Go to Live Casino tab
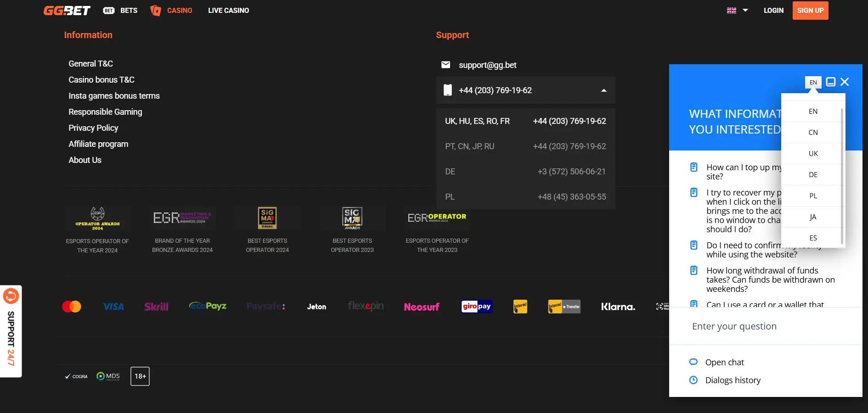868x413 pixels. tap(228, 11)
